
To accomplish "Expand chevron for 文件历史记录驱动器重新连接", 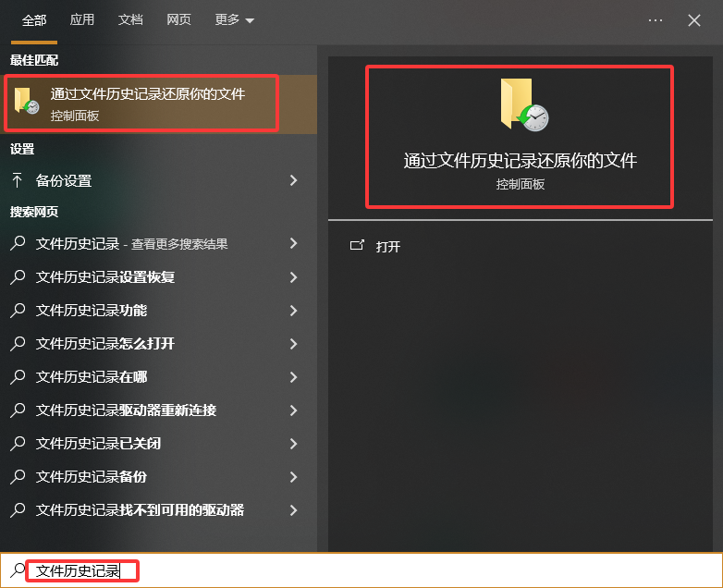I will (294, 410).
